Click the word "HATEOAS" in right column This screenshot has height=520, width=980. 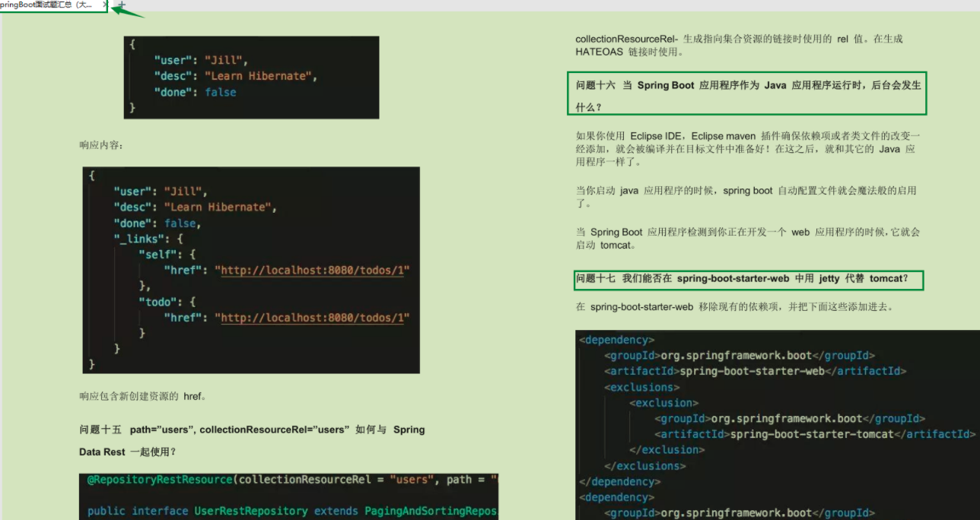click(599, 52)
